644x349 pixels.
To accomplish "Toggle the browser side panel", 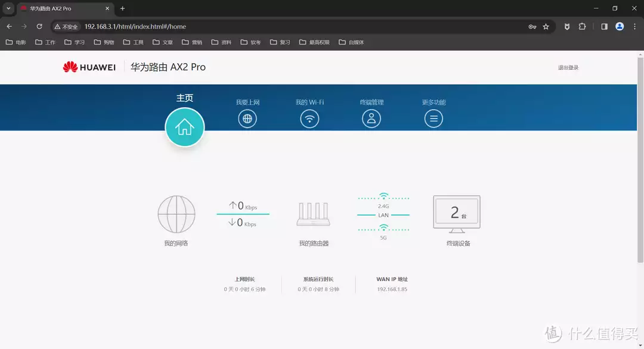I will 604,27.
